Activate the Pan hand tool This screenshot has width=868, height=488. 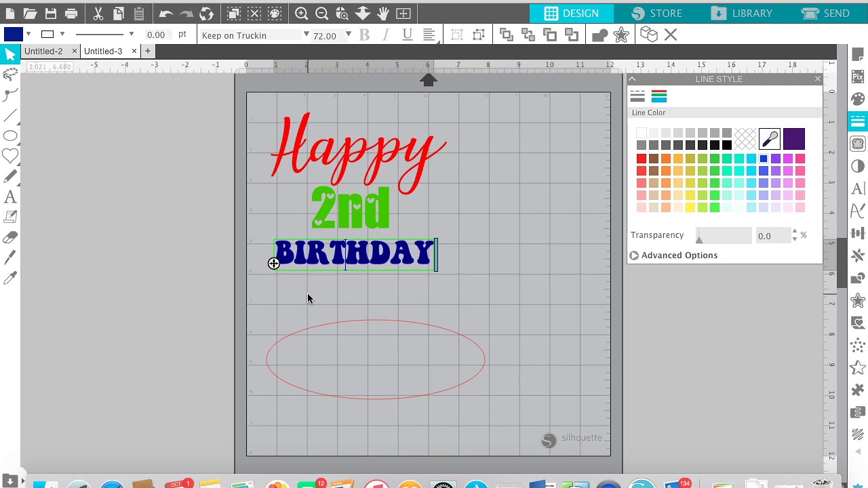[383, 13]
